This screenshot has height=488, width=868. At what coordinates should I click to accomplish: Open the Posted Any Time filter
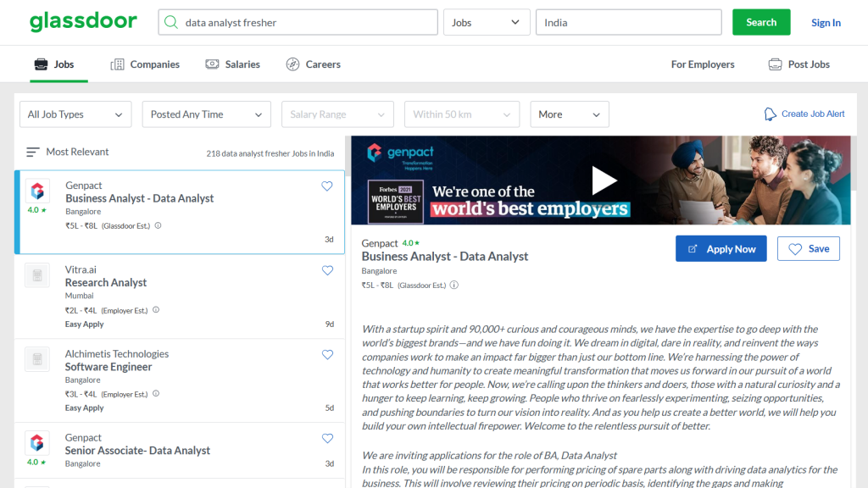tap(207, 114)
